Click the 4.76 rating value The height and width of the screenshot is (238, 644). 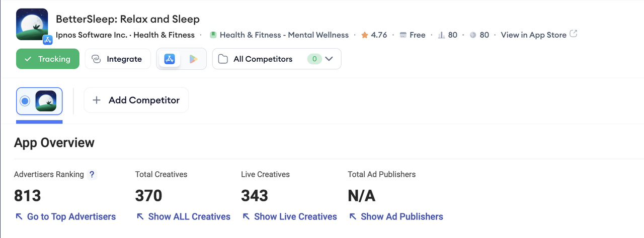(379, 35)
